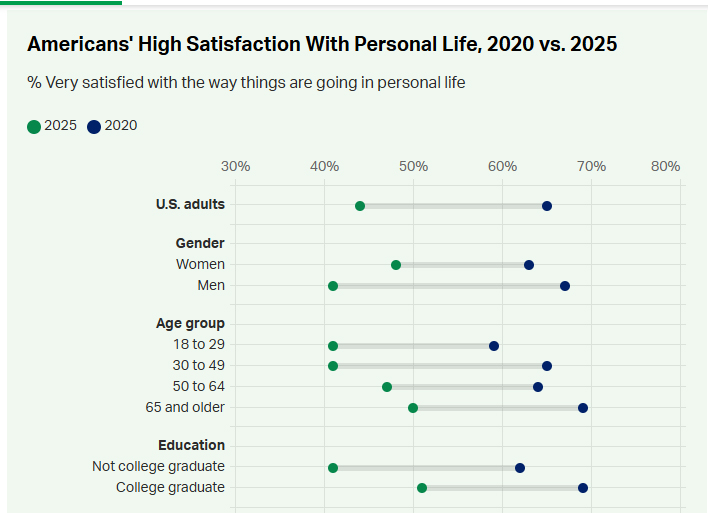This screenshot has width=708, height=513.
Task: Click the College graduate 2025 dot
Action: [422, 488]
